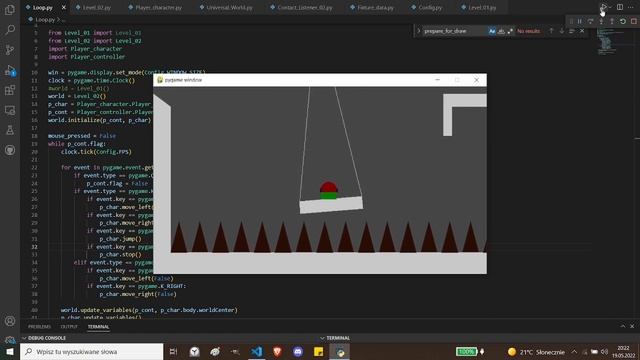
Task: Click the code minimap
Action: coord(608,43)
